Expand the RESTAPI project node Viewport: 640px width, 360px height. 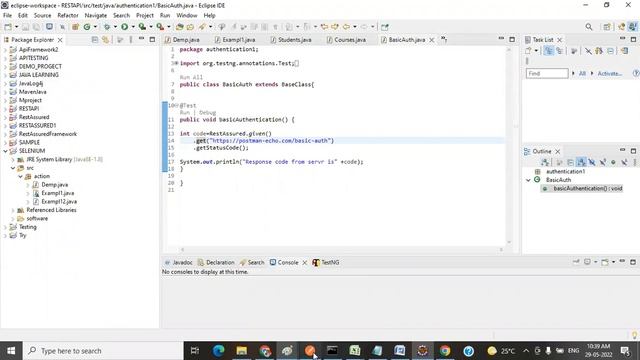click(x=5, y=109)
